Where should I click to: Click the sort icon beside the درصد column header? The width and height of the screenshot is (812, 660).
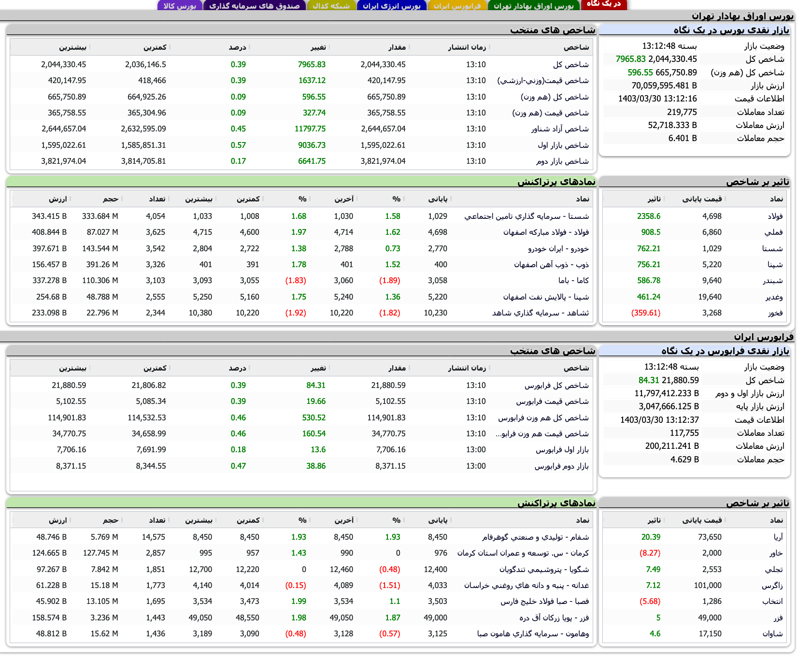coord(250,47)
